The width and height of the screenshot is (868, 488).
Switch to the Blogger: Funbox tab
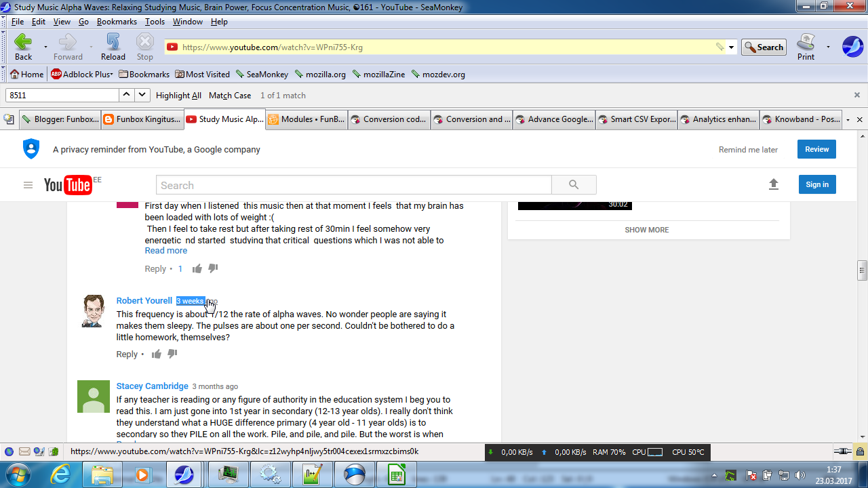coord(60,119)
